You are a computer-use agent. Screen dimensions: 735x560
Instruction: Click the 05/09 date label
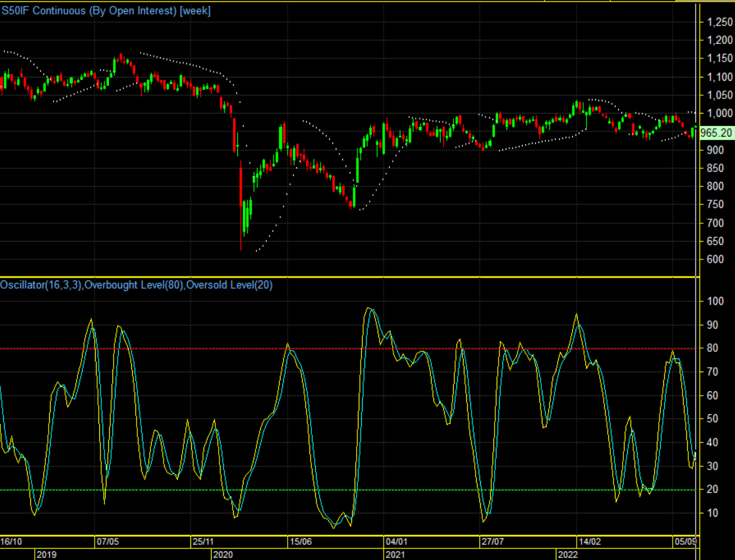[x=685, y=542]
